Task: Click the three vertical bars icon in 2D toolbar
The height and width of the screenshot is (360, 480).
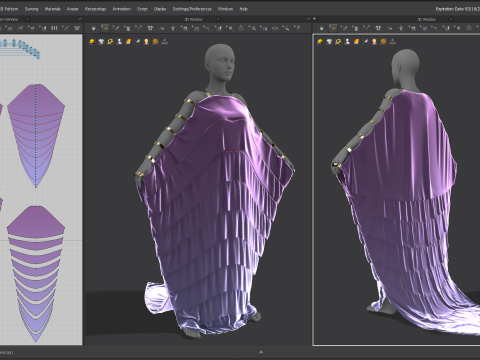Action: pyautogui.click(x=54, y=28)
